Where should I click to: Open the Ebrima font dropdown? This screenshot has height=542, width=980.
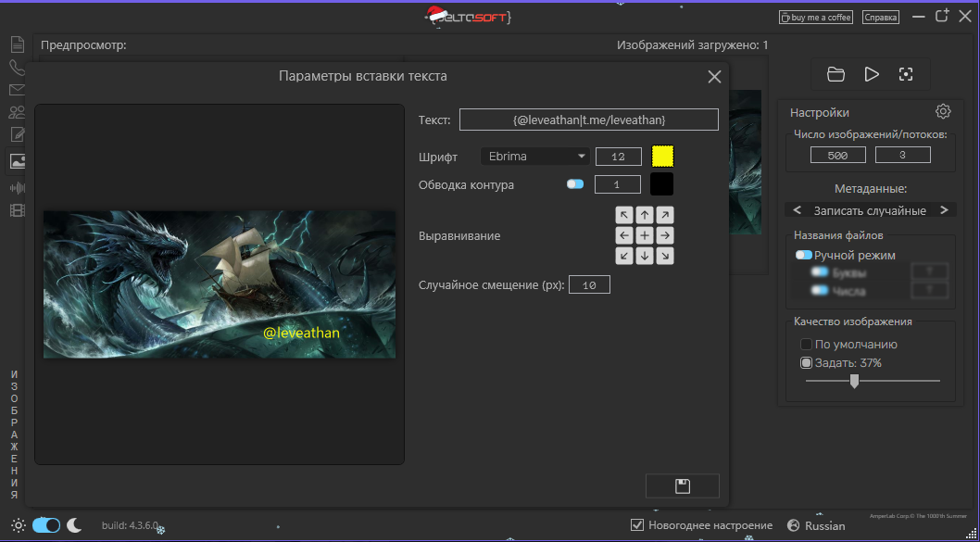535,157
